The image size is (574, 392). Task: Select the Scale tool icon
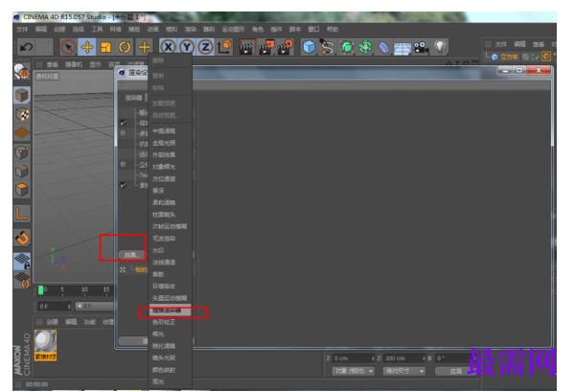point(106,47)
